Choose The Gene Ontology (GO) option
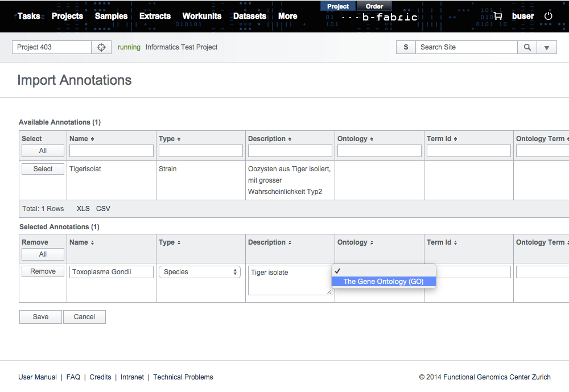This screenshot has width=569, height=392. [x=383, y=282]
